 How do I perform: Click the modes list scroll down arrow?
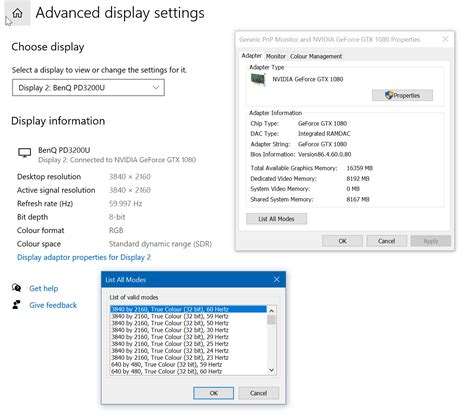click(271, 370)
